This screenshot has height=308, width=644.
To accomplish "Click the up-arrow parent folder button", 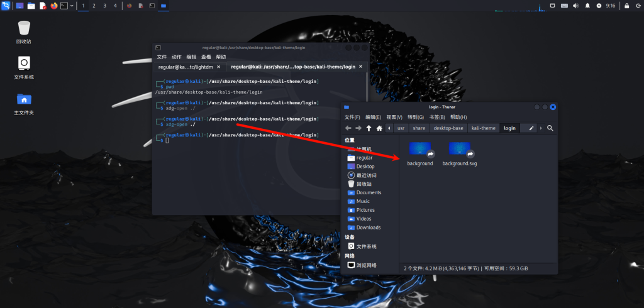I will (x=369, y=128).
